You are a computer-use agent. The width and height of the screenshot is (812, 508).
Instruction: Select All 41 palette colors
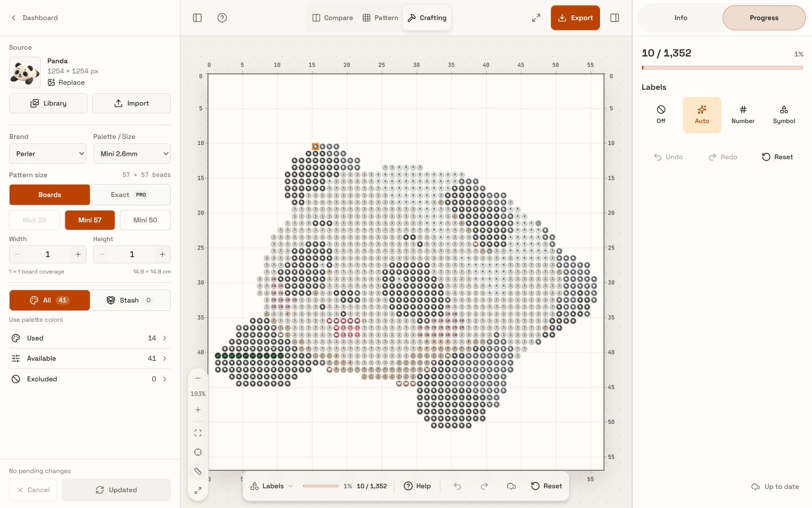50,300
